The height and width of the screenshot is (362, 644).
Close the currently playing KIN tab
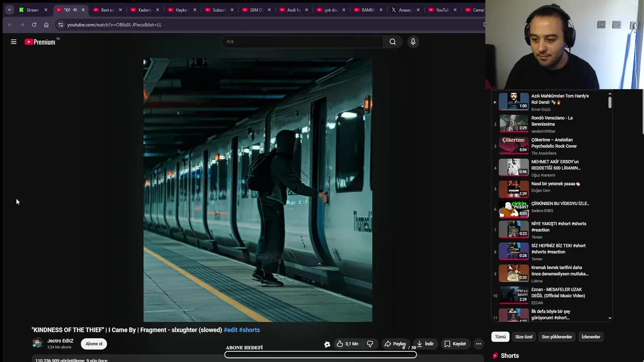coord(83,10)
